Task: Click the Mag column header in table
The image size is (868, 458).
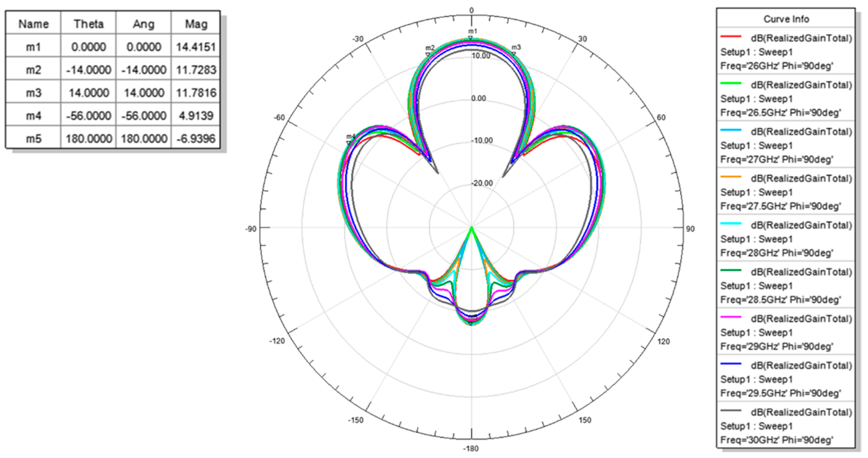Action: tap(196, 24)
